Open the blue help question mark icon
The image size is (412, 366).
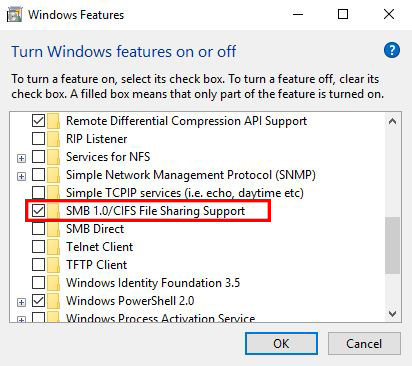[x=392, y=51]
